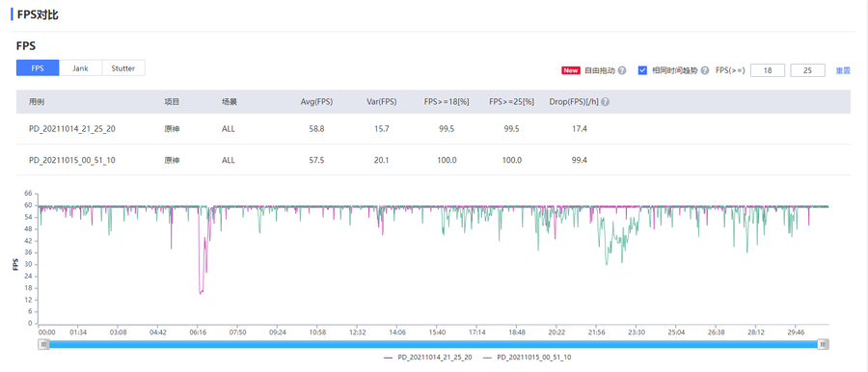Click the Drop(FPS)[/h] column header
The height and width of the screenshot is (372, 868).
pos(574,102)
